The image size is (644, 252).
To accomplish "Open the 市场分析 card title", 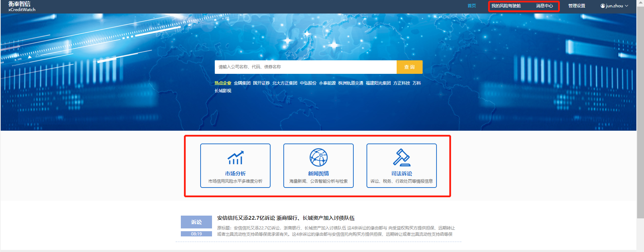I will point(235,174).
